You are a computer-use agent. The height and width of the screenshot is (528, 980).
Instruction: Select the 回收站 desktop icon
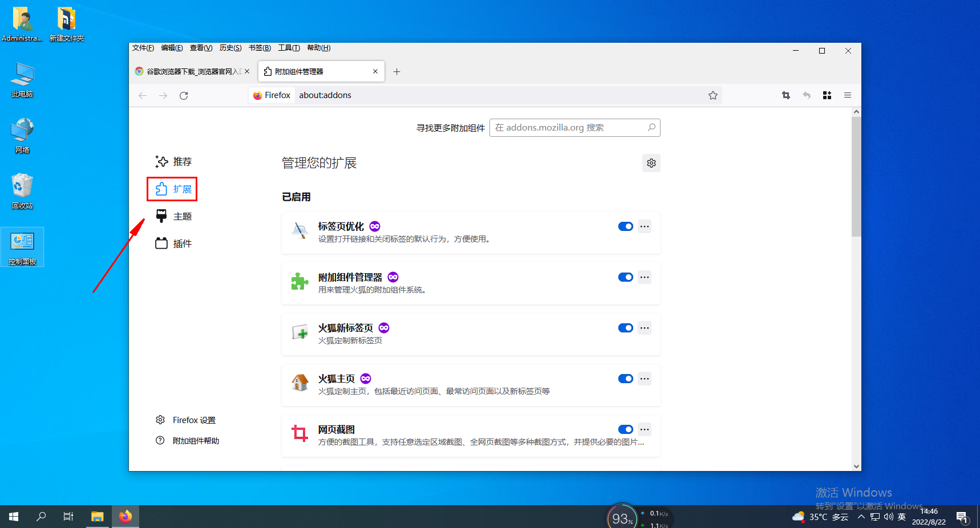pyautogui.click(x=22, y=191)
